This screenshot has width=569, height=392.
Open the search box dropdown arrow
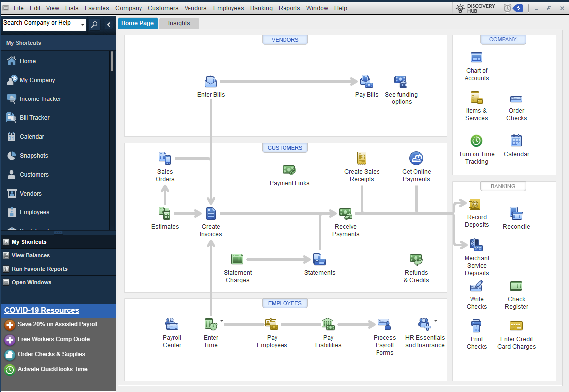[83, 25]
